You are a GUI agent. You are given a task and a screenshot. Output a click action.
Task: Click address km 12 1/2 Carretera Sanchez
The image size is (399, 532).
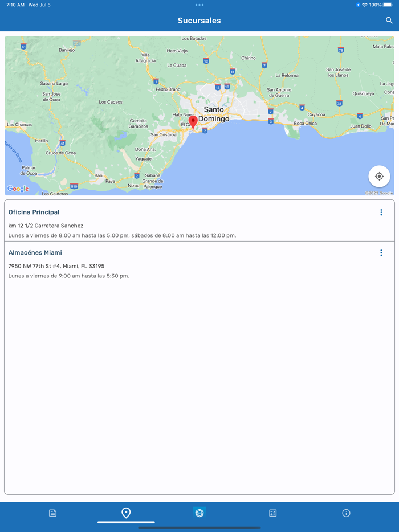coord(46,226)
